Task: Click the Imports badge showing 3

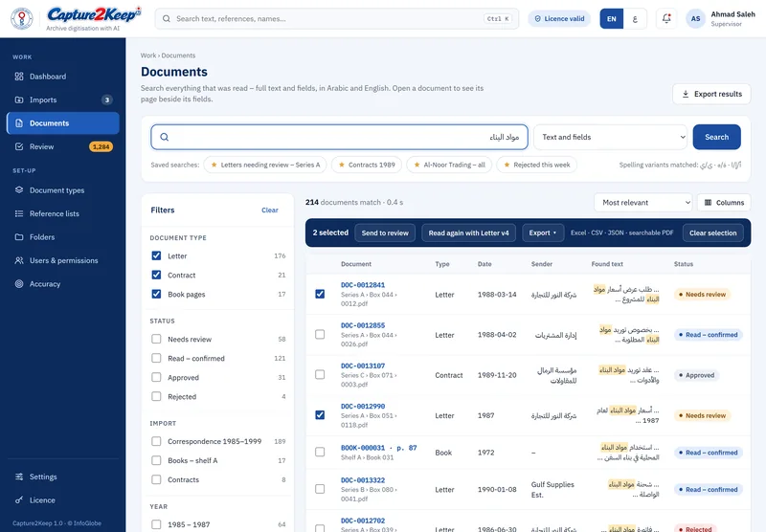Action: pos(107,100)
